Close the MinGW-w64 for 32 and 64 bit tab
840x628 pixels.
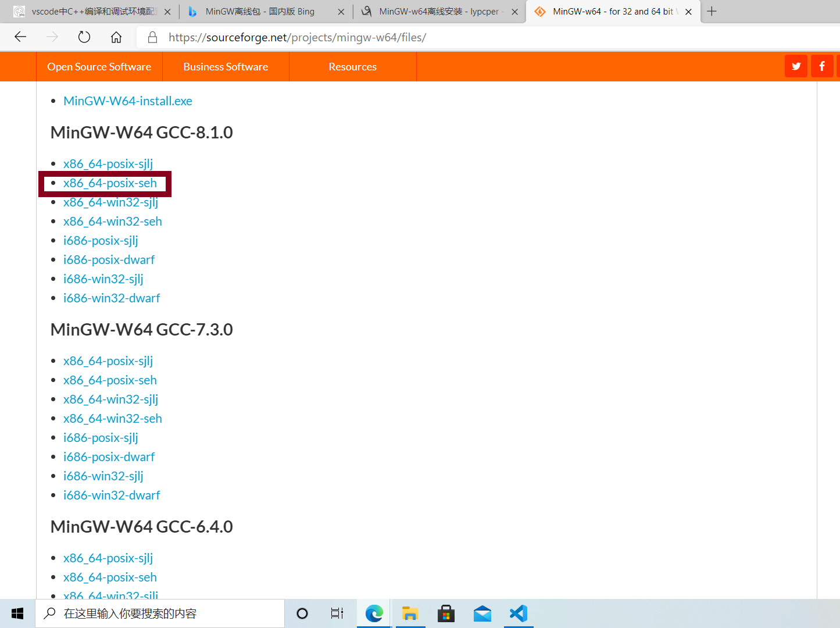pyautogui.click(x=688, y=12)
